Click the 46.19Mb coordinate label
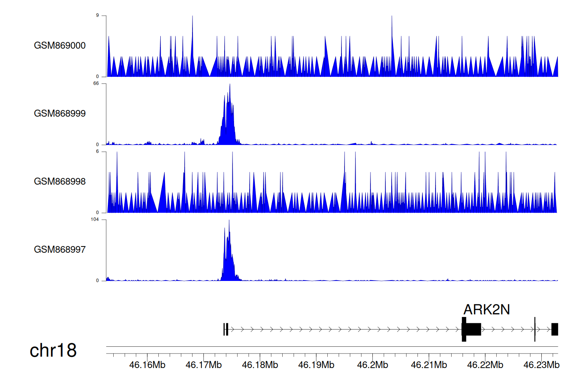Image resolution: width=588 pixels, height=384 pixels. [316, 365]
